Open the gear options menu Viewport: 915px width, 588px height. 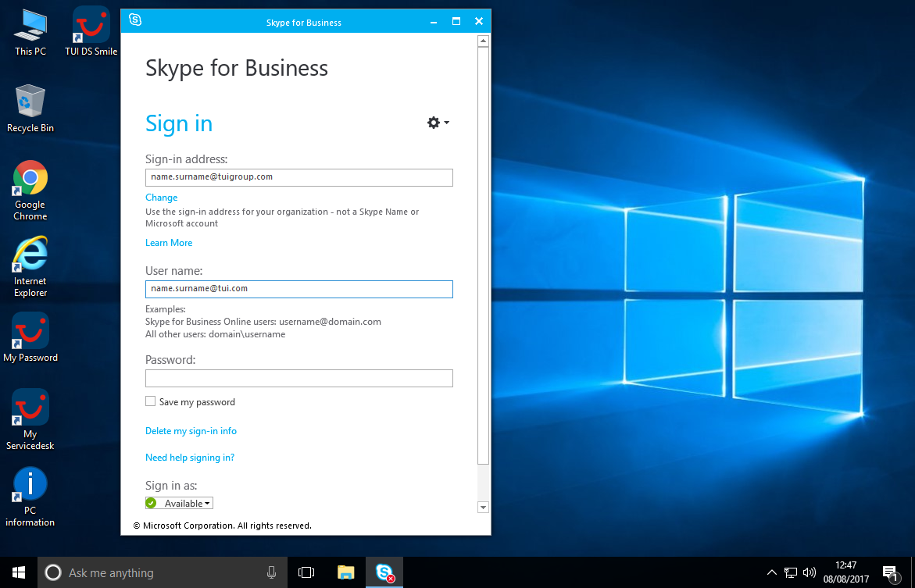433,123
